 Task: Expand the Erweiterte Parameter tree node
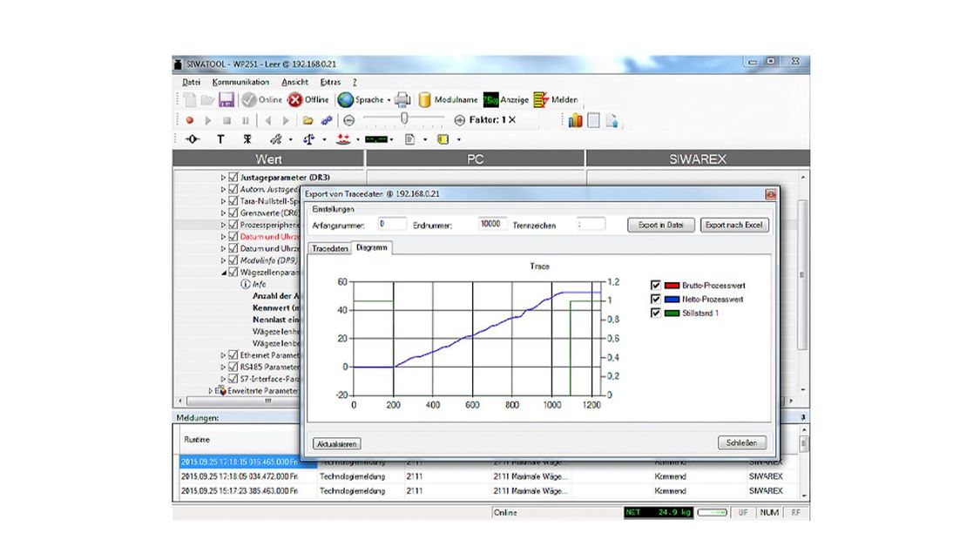(x=211, y=390)
